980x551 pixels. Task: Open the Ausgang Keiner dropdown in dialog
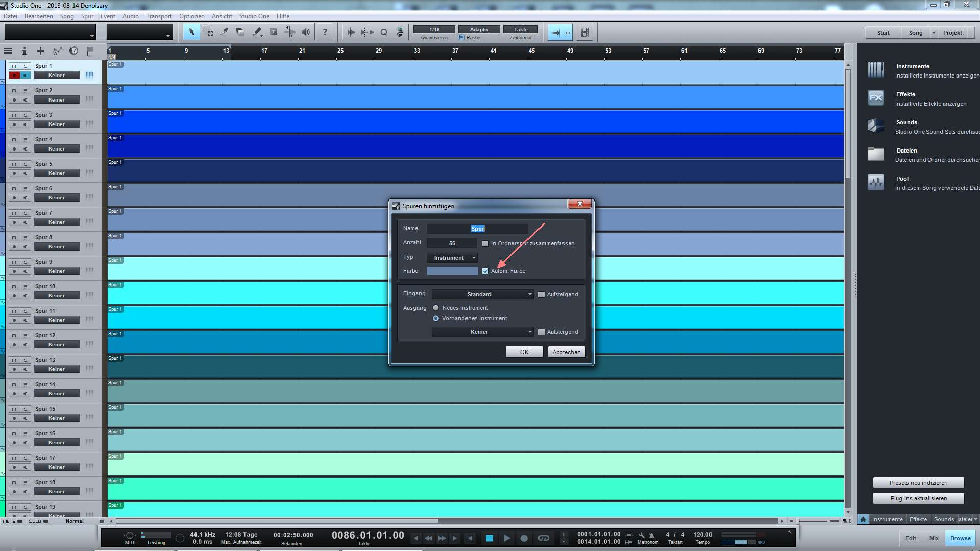pos(483,332)
